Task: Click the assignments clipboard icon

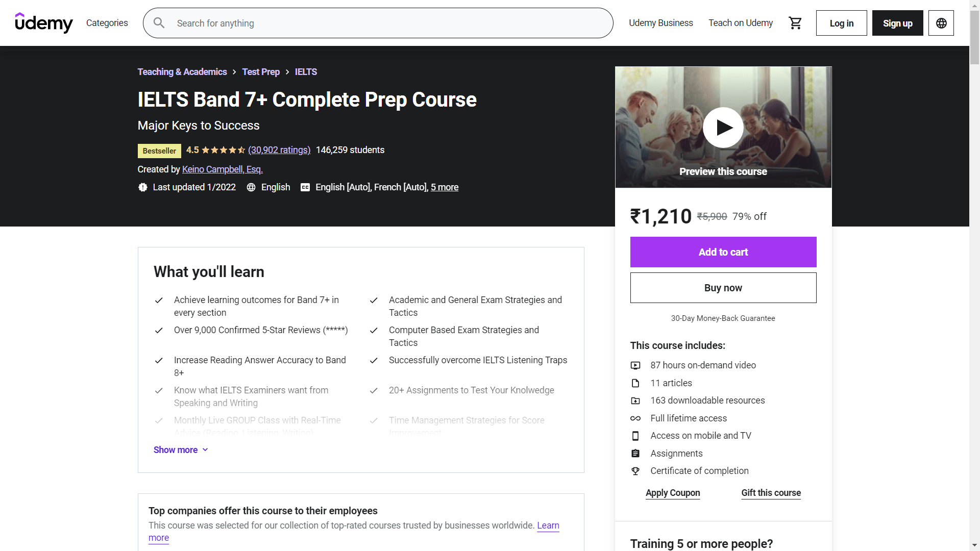Action: pos(635,454)
